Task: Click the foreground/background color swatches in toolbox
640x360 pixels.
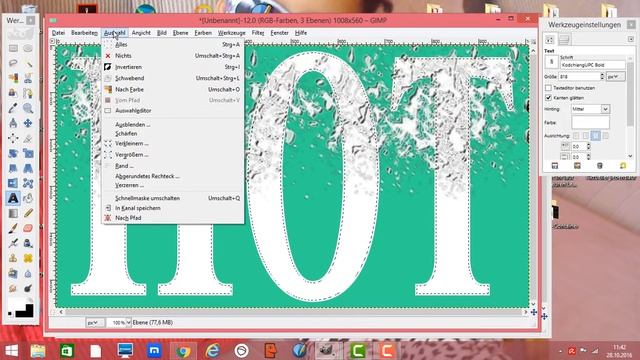Action: pyautogui.click(x=21, y=308)
